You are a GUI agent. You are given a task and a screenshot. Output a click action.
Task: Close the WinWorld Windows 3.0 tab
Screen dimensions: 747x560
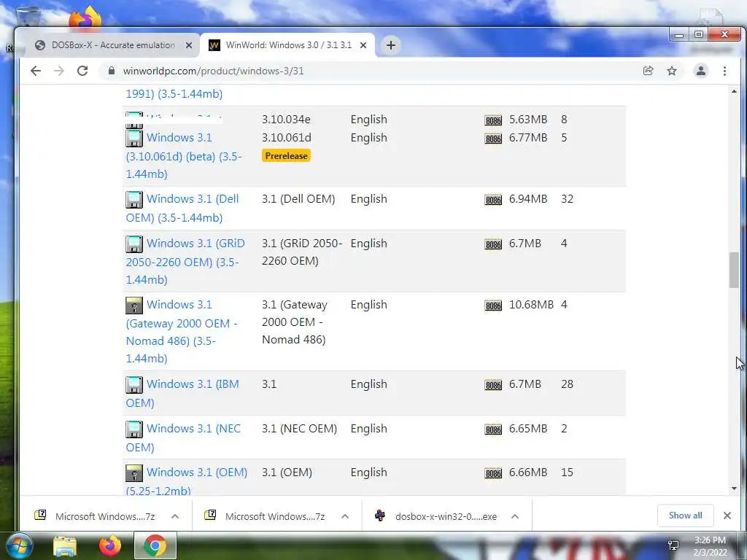[363, 45]
